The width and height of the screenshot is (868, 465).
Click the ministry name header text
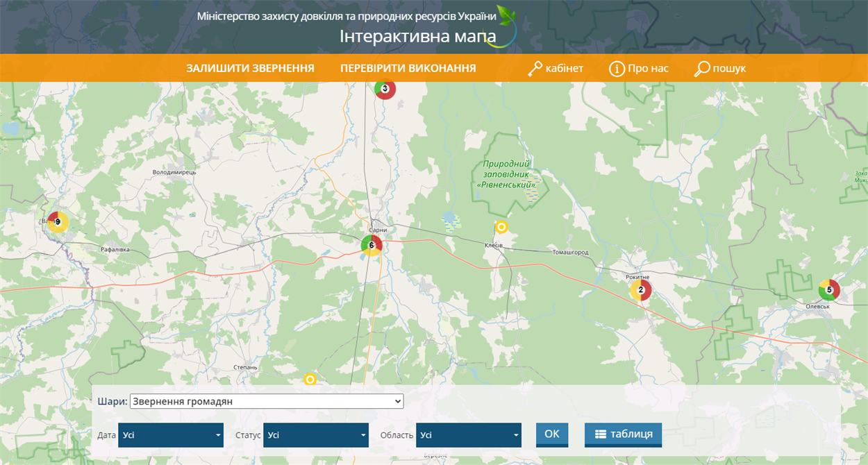[x=347, y=16]
